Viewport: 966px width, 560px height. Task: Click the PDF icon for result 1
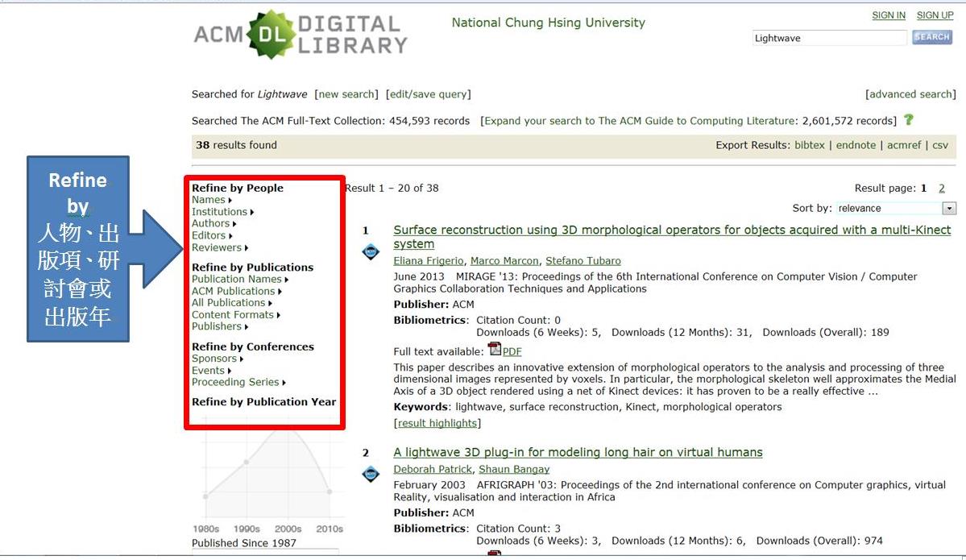494,350
